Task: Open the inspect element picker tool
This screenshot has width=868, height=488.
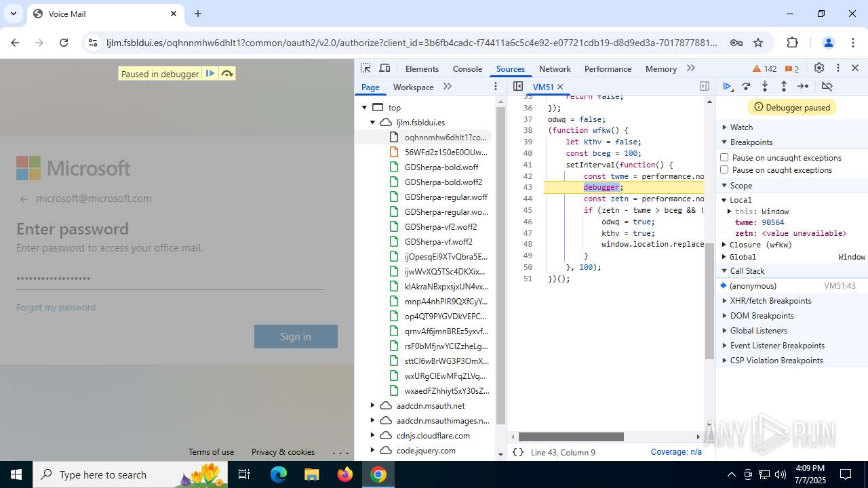Action: click(x=366, y=68)
